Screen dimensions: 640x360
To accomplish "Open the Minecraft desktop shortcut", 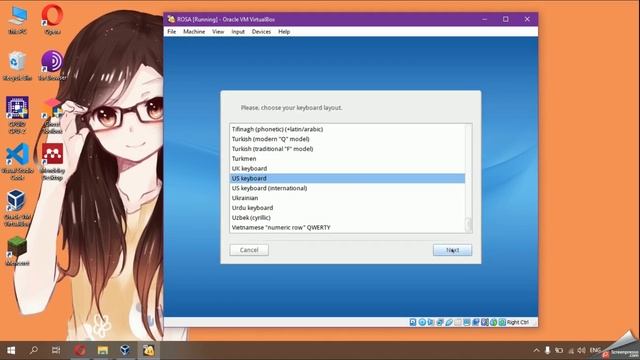I will click(18, 252).
